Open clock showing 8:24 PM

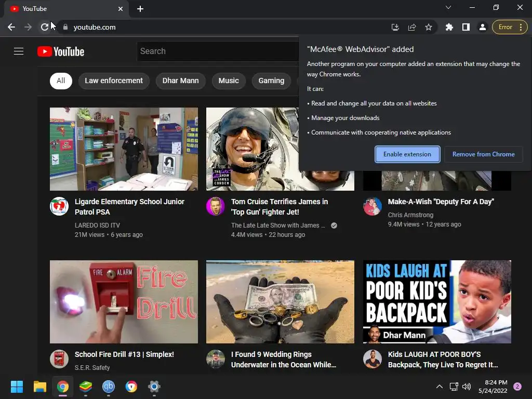click(x=493, y=387)
